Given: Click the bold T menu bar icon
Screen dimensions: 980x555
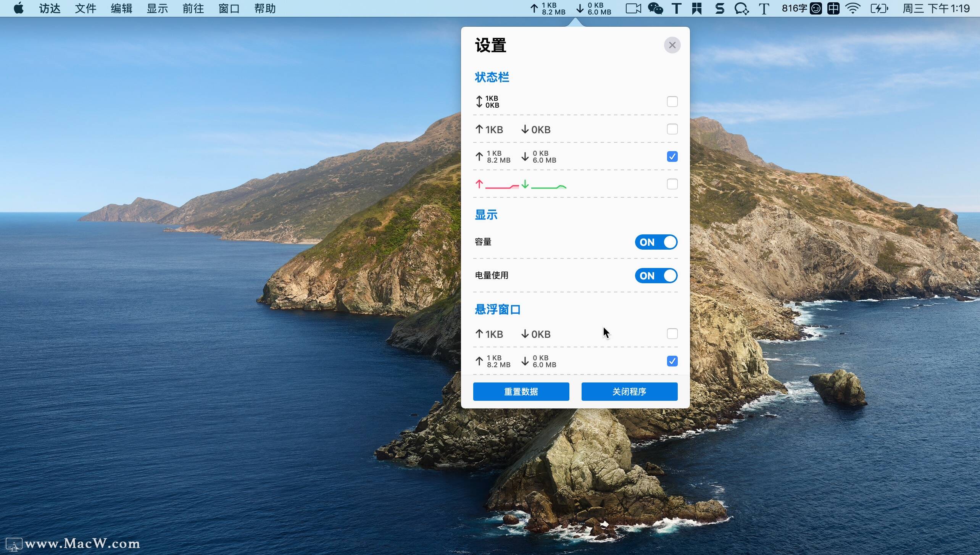Looking at the screenshot, I should 676,8.
